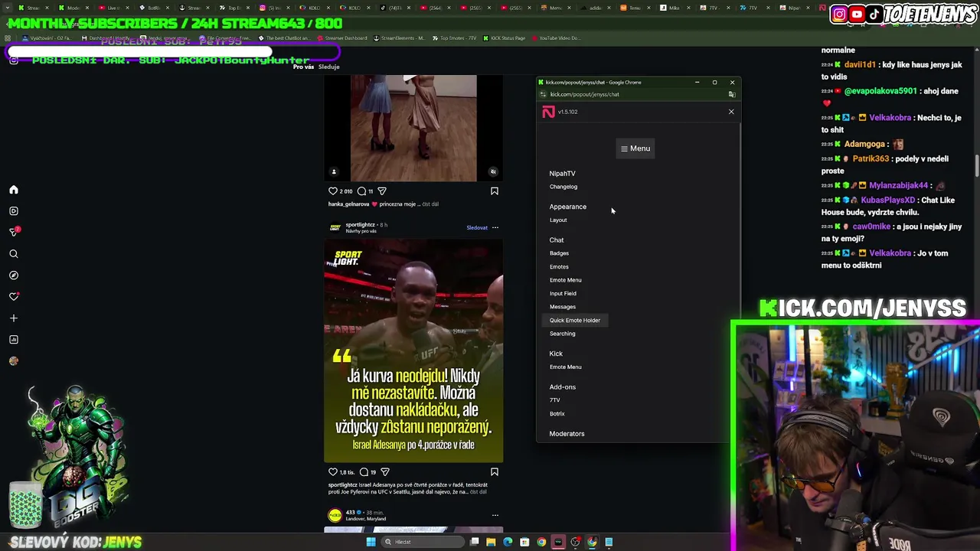Click Windows taskbar Hledat search box
This screenshot has height=551, width=980.
pyautogui.click(x=422, y=542)
